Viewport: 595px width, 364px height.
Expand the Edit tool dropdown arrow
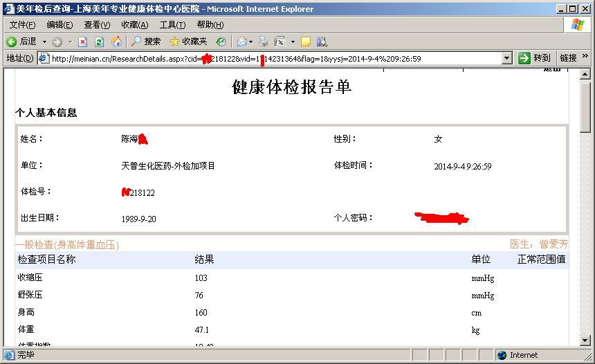[293, 42]
